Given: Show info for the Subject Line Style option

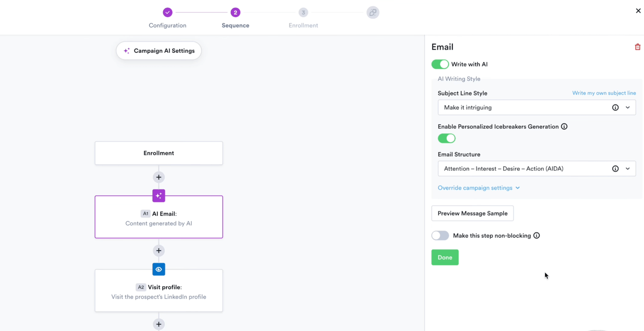Looking at the screenshot, I should click(615, 107).
